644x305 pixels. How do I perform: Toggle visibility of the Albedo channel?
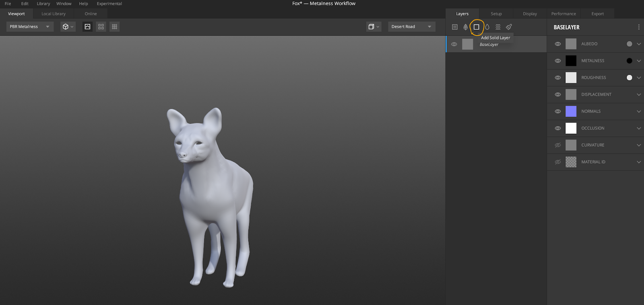(x=557, y=44)
